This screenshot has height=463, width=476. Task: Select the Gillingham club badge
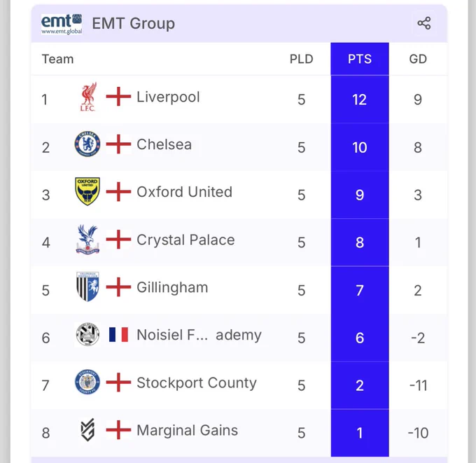[x=87, y=286]
